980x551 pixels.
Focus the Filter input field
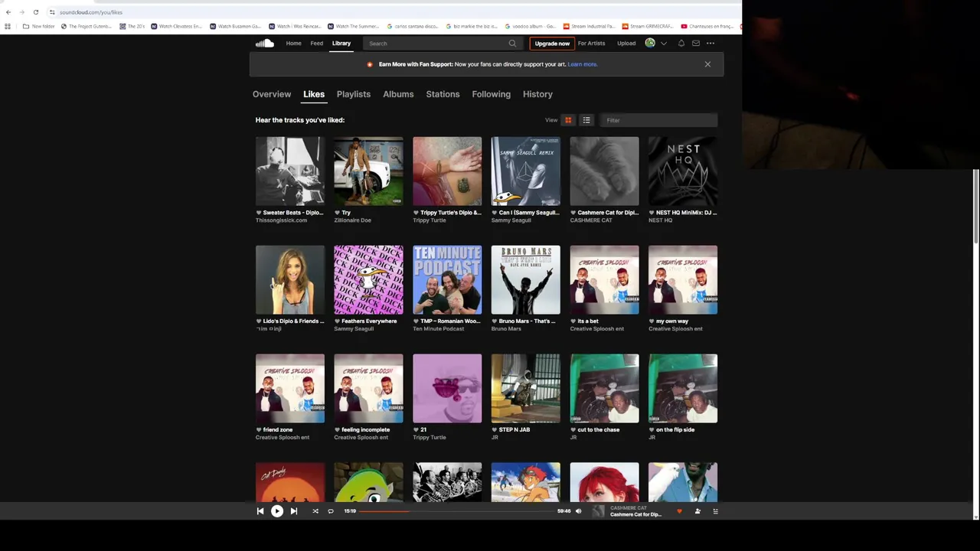click(x=659, y=120)
